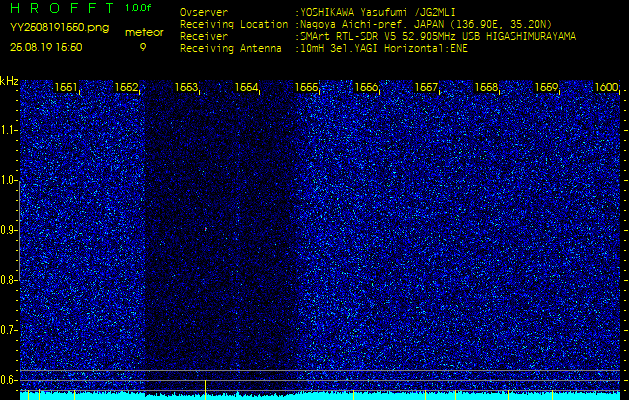Click the 'Receiver' field label
Viewport: 629px width, 400px height.
click(x=204, y=37)
